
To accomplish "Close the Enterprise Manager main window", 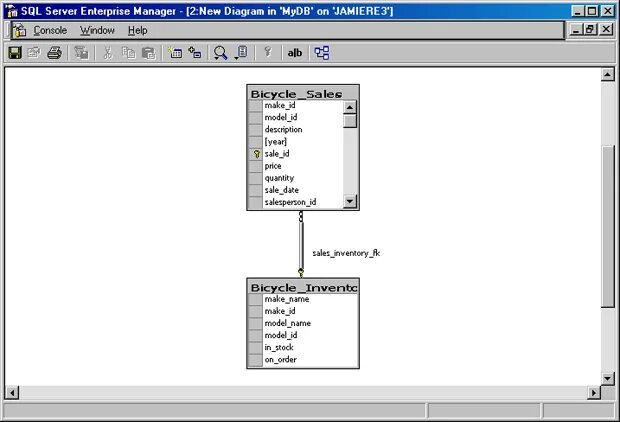I will coord(607,11).
